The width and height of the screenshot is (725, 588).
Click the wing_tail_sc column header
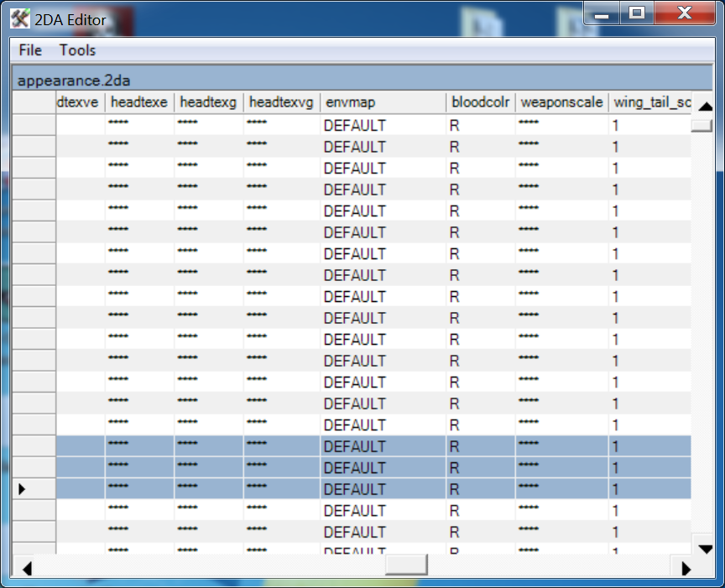click(651, 102)
